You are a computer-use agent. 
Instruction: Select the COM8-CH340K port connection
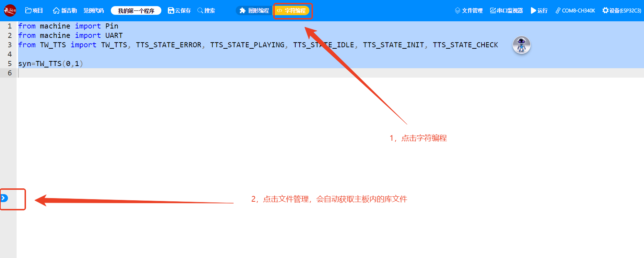pos(575,10)
